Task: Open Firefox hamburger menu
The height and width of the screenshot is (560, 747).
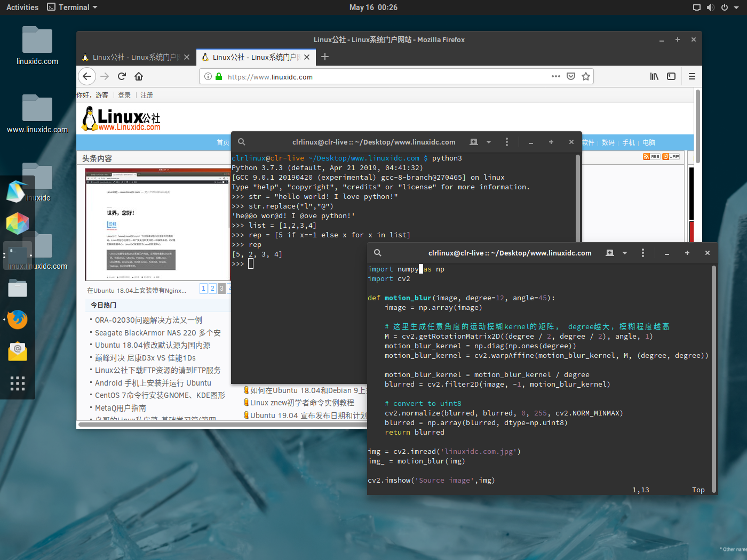Action: pos(692,76)
